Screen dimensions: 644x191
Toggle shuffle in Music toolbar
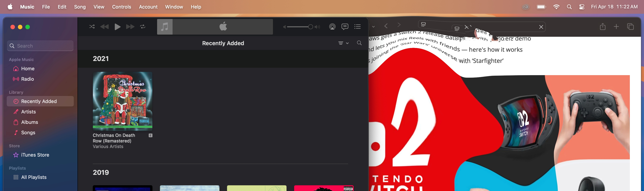[92, 27]
